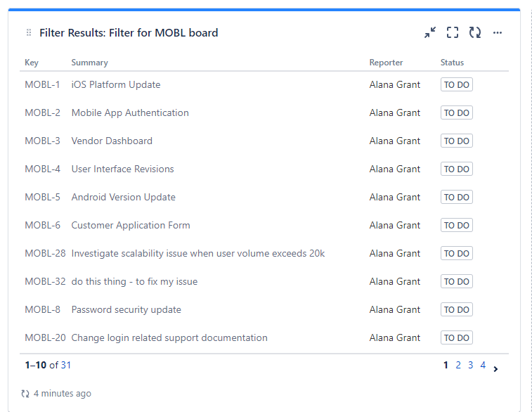Go to the next page using the arrow
The width and height of the screenshot is (532, 412).
495,369
